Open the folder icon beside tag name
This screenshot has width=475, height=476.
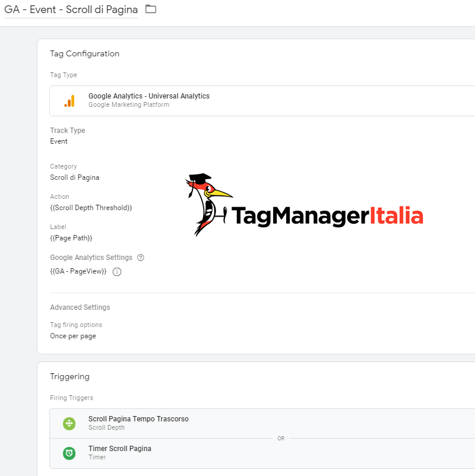click(x=151, y=9)
